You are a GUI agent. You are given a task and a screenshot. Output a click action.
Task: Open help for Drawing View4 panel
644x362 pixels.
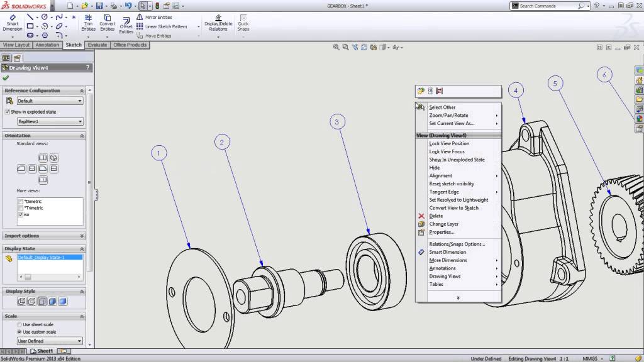click(x=87, y=67)
